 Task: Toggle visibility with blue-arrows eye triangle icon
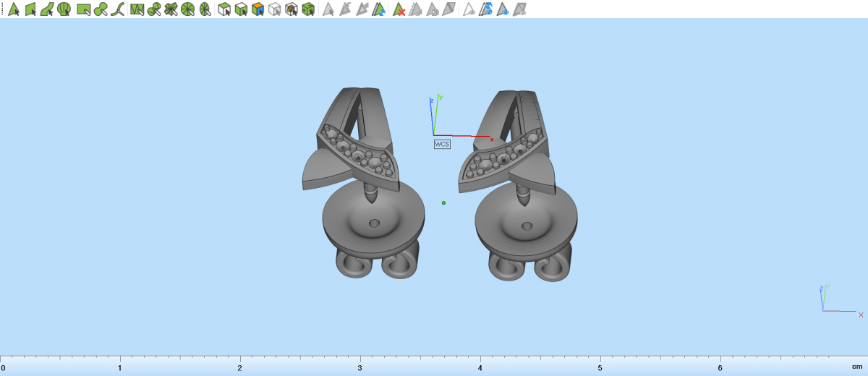[x=486, y=9]
